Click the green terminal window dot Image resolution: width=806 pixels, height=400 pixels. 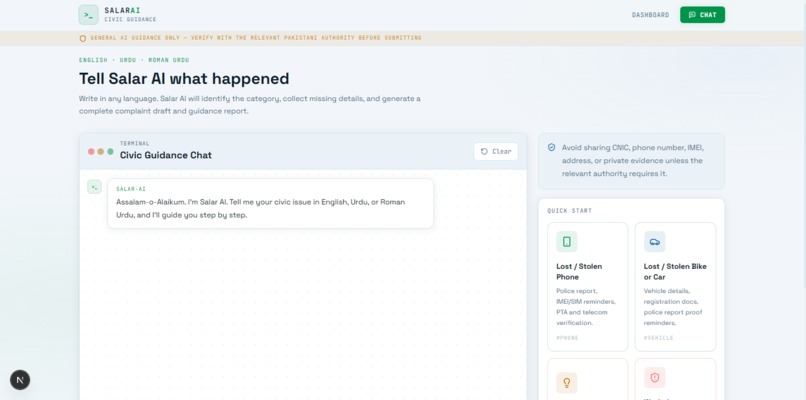click(x=111, y=152)
